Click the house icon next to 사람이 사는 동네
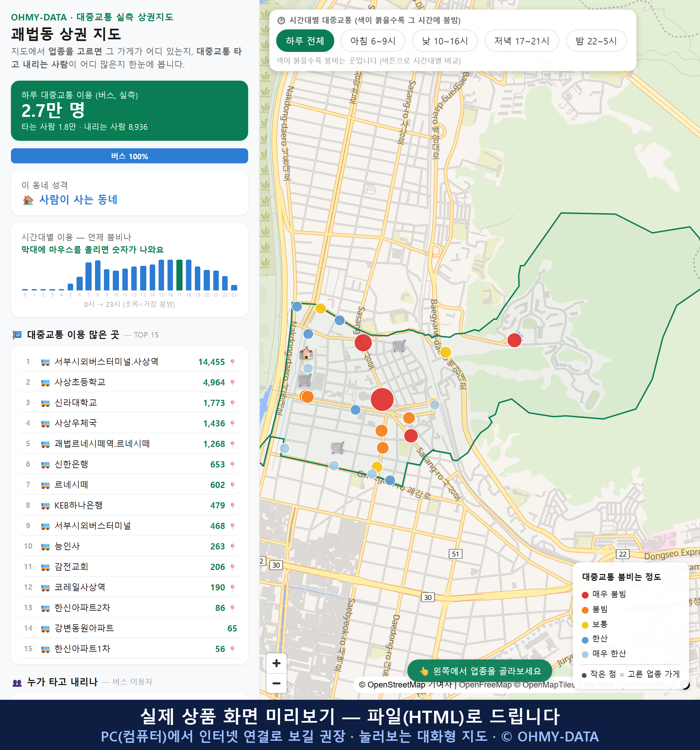Viewport: 700px width, 750px height. point(28,200)
